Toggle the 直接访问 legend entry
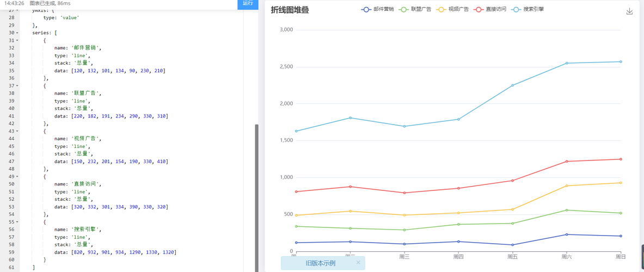This screenshot has width=644, height=272. click(x=490, y=9)
